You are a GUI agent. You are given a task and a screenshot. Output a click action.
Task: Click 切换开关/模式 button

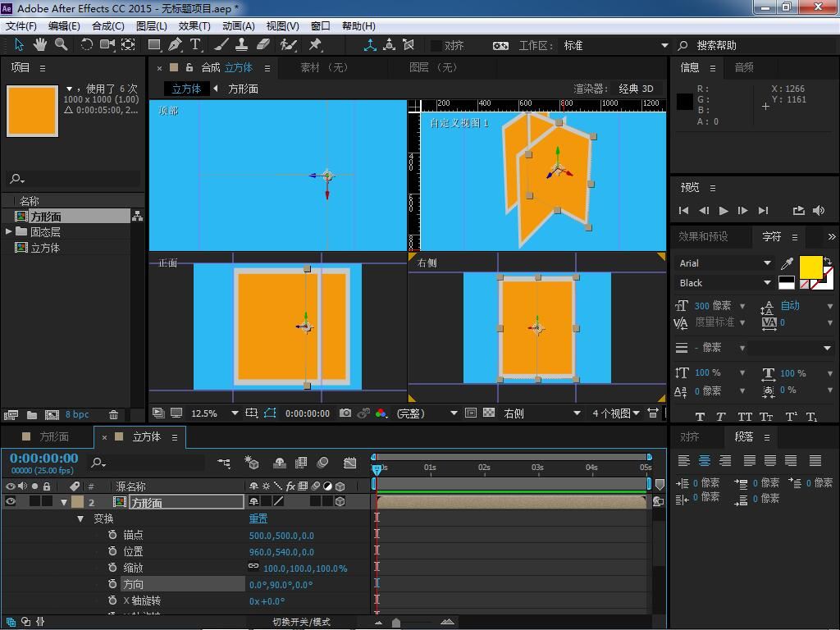pos(301,622)
